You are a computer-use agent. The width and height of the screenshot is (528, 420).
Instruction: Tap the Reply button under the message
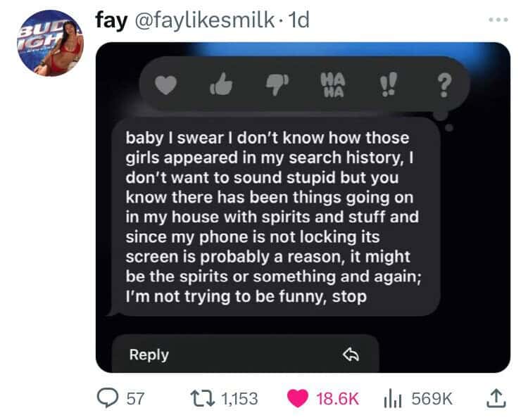click(x=246, y=354)
